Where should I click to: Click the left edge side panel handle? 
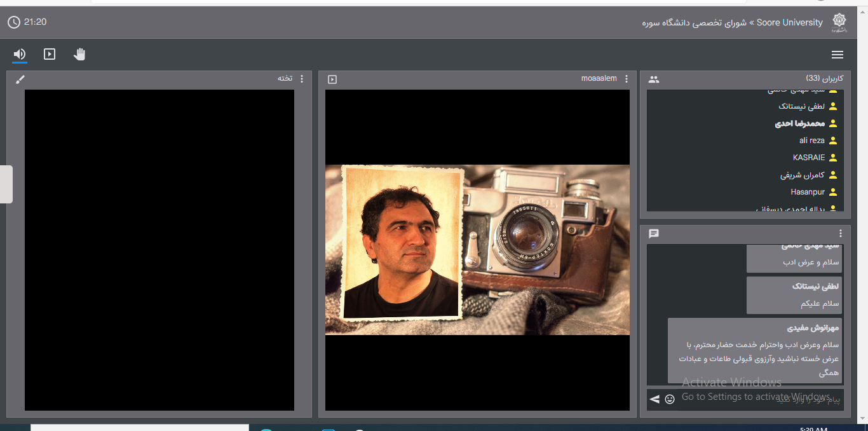(6, 184)
